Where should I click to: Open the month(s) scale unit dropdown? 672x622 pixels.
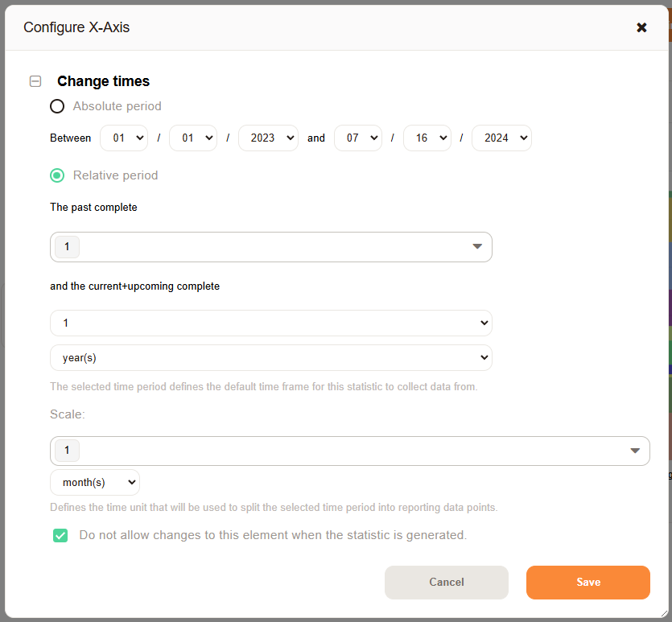pyautogui.click(x=95, y=483)
